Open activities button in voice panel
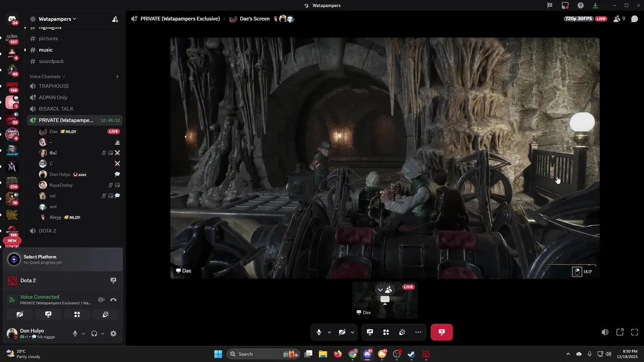 [x=77, y=314]
